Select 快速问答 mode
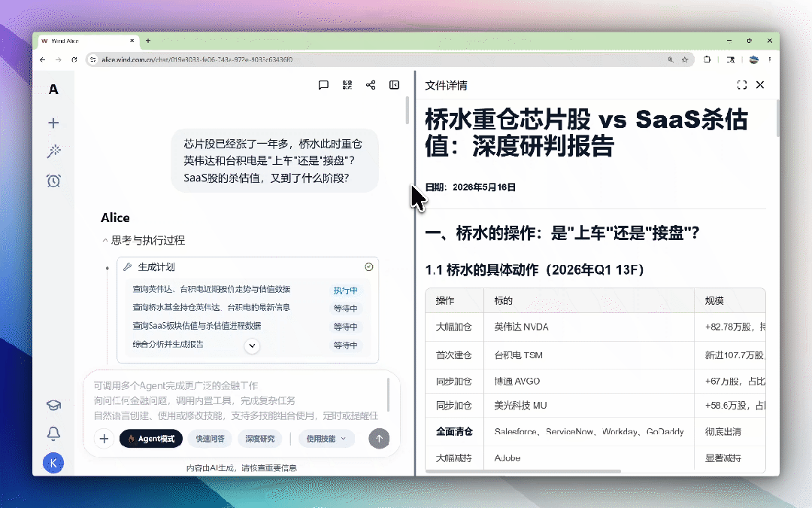 click(x=210, y=439)
